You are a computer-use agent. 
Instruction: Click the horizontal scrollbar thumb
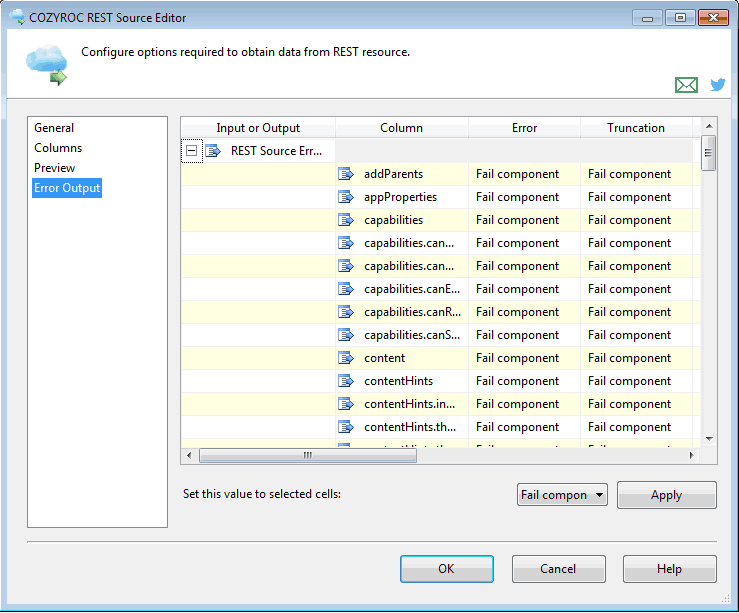[308, 455]
